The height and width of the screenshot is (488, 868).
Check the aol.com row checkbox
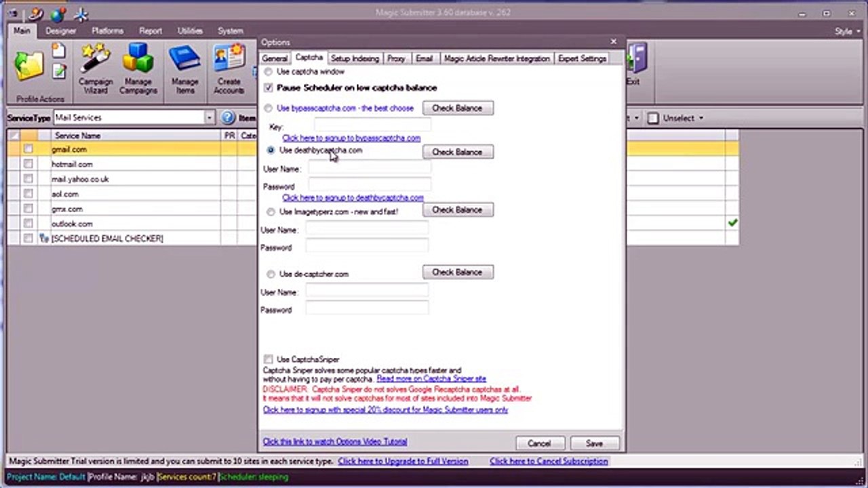click(x=28, y=194)
